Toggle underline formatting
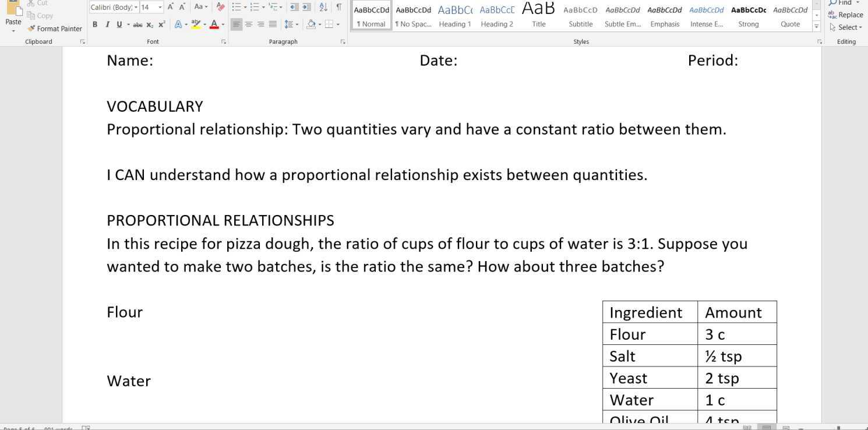 (119, 24)
